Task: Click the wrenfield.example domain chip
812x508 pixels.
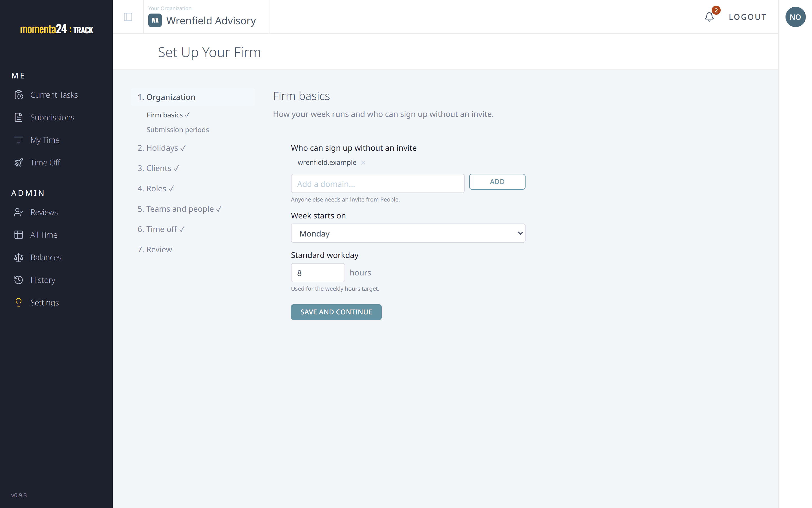Action: coord(327,163)
